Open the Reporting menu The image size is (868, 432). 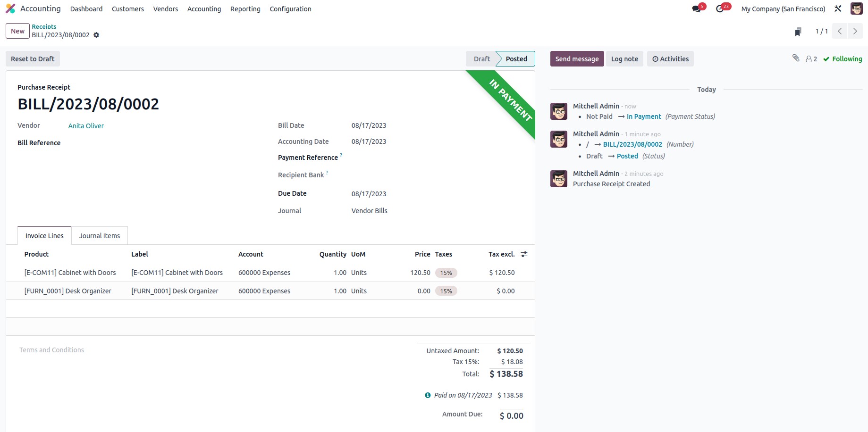pyautogui.click(x=245, y=9)
